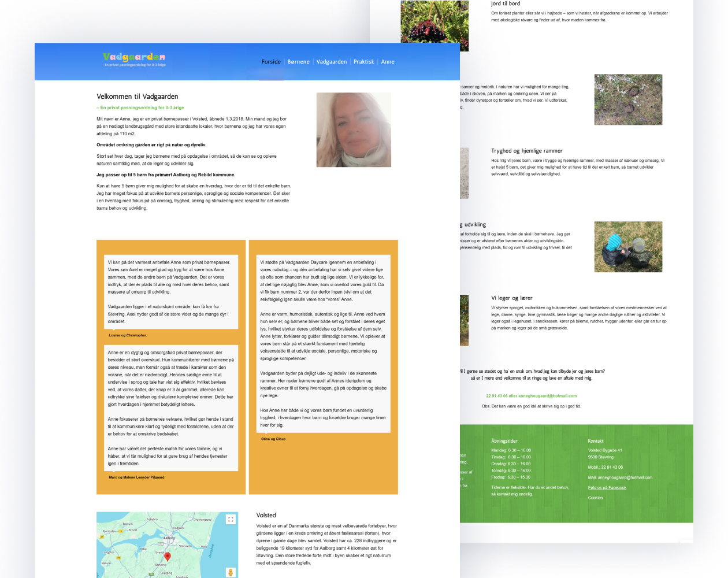Click the Louise og Christopher testimonial card

[x=171, y=292]
